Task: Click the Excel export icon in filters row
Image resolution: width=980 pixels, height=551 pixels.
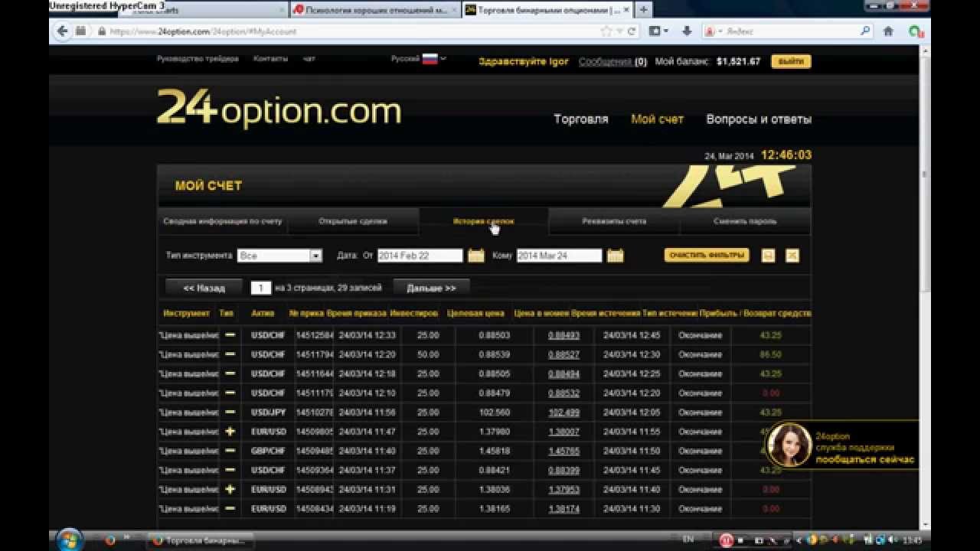Action: pos(792,256)
